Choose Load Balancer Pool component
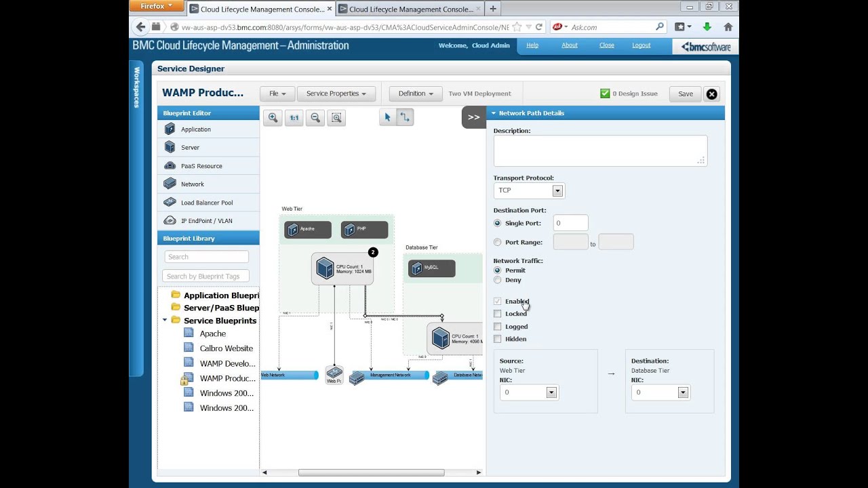The height and width of the screenshot is (488, 868). [208, 202]
